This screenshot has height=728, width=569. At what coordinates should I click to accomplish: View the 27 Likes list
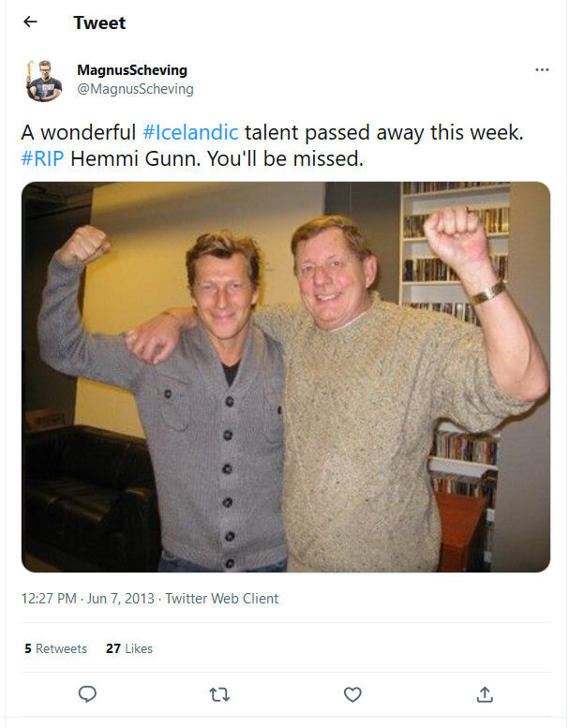(x=129, y=648)
